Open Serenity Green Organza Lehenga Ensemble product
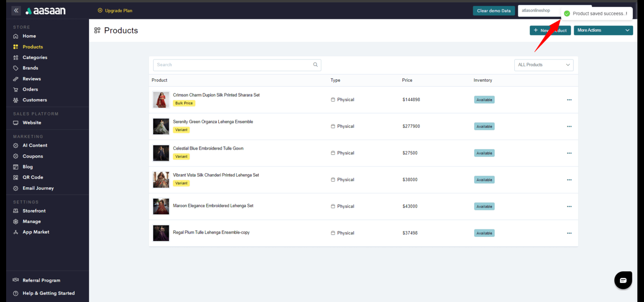The image size is (644, 302). coord(213,122)
